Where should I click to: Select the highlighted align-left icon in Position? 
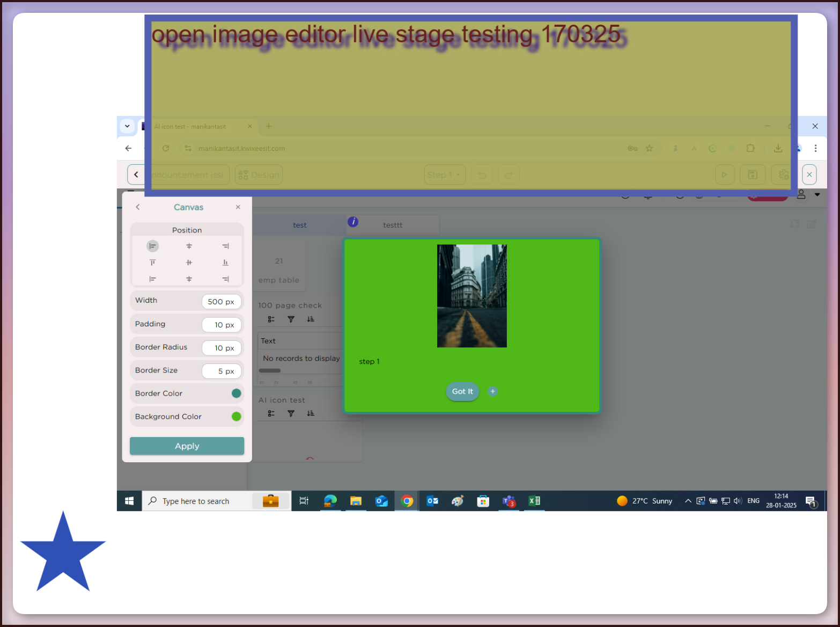[x=153, y=246]
